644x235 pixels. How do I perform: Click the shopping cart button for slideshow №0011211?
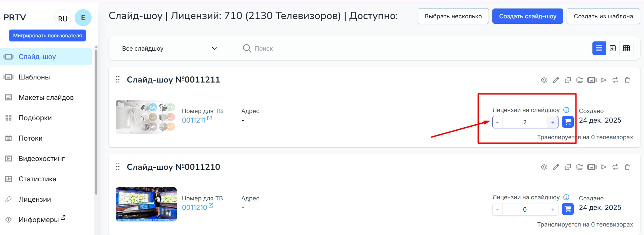tap(568, 122)
